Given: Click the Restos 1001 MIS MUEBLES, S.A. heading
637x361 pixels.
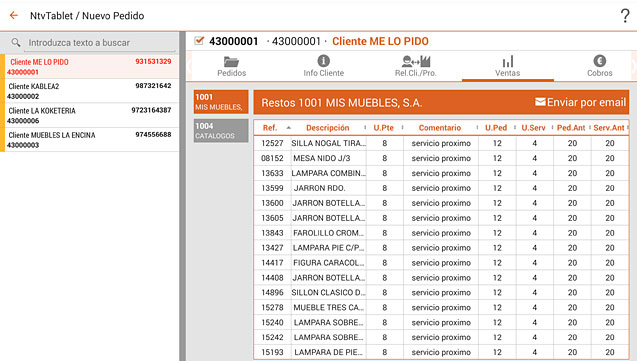Looking at the screenshot, I should pos(342,103).
